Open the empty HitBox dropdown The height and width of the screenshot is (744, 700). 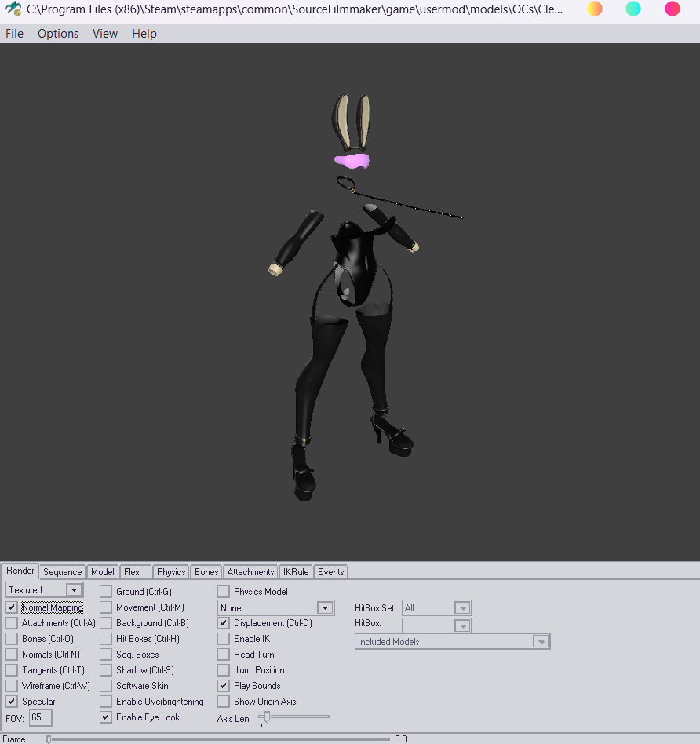pos(436,625)
